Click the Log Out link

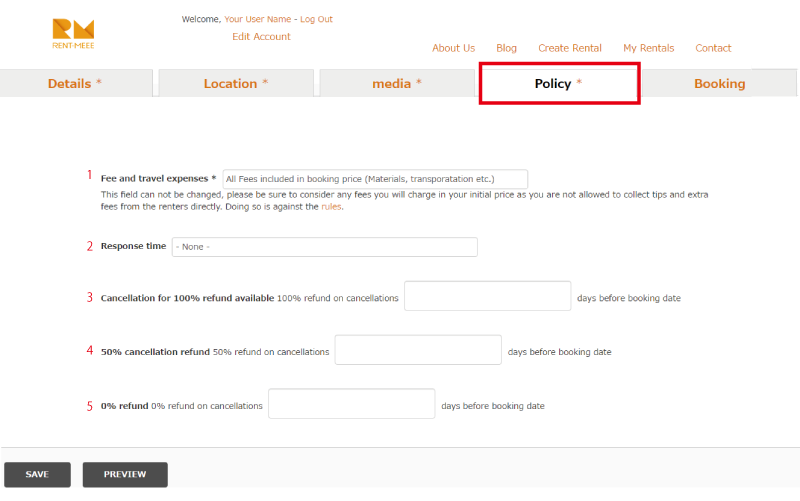click(316, 19)
